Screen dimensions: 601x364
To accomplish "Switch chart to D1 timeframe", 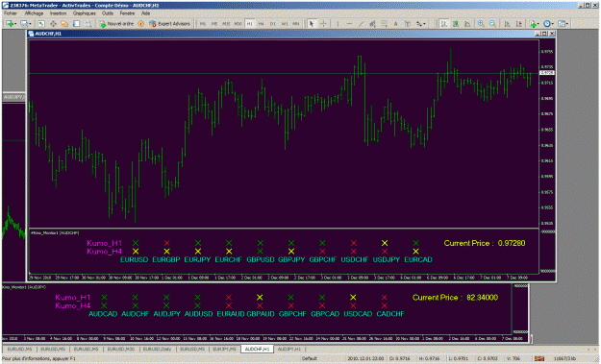I will pyautogui.click(x=272, y=24).
